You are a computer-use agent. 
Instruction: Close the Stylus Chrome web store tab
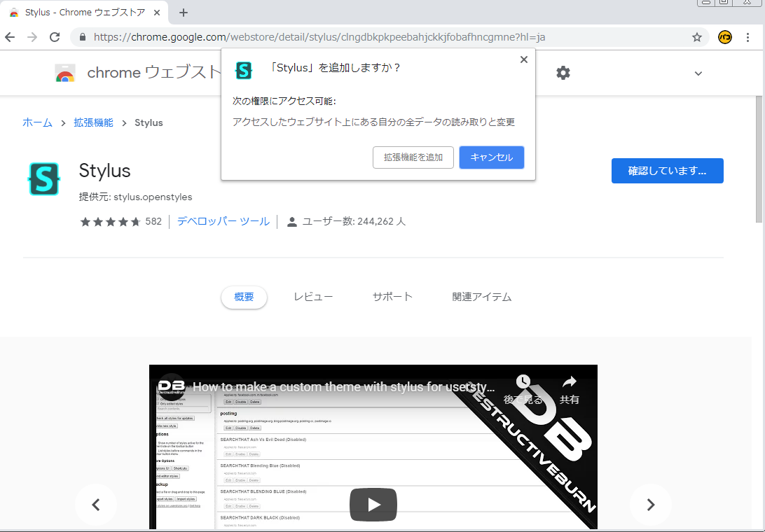pyautogui.click(x=157, y=13)
